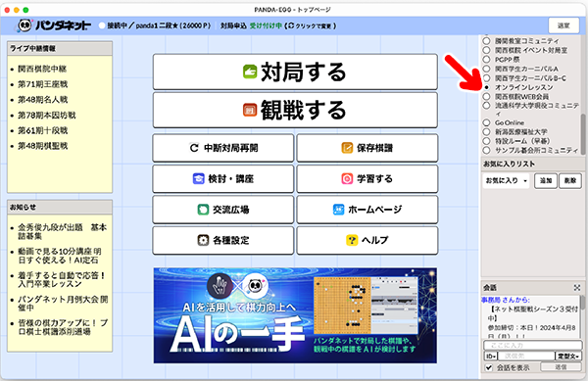Click the blue icon on ホームページ
The image size is (588, 381).
click(x=338, y=210)
